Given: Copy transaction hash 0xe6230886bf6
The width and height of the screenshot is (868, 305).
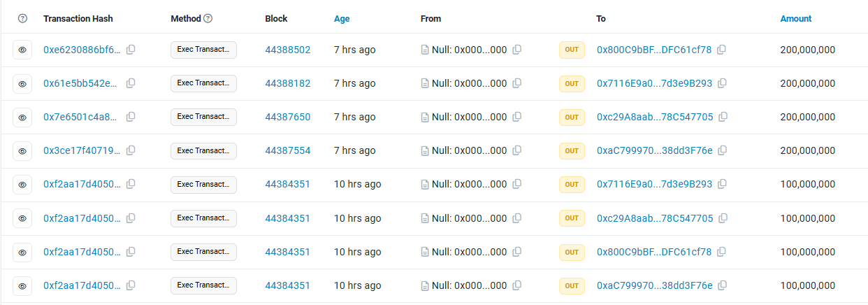Looking at the screenshot, I should pyautogui.click(x=131, y=50).
